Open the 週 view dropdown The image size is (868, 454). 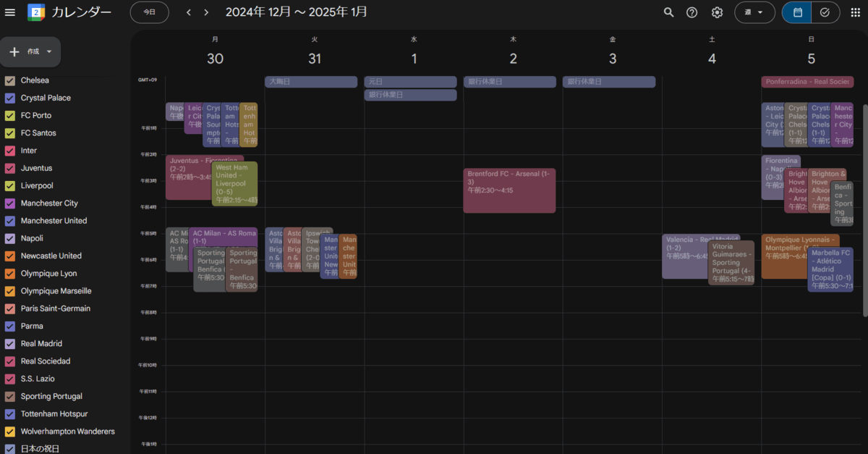coord(754,12)
